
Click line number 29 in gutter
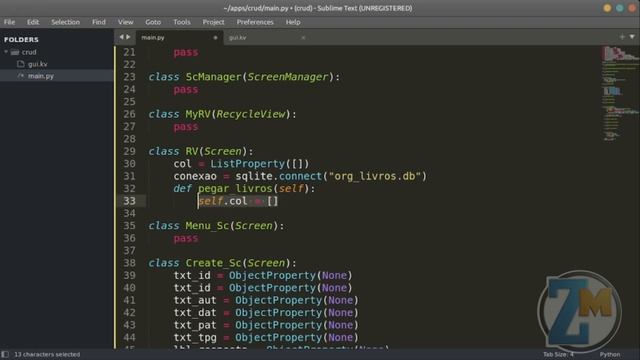pyautogui.click(x=129, y=151)
